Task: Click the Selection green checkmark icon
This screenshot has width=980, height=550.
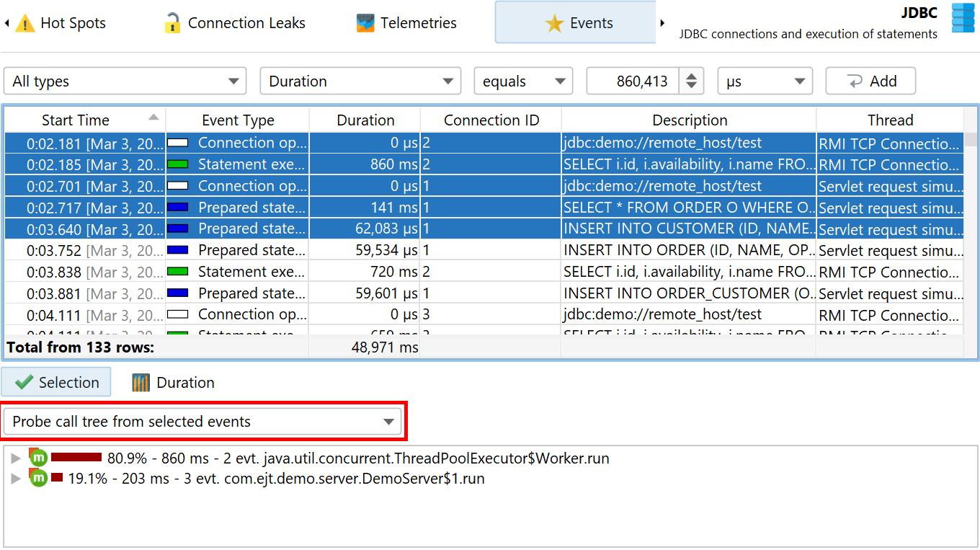Action: pos(24,382)
